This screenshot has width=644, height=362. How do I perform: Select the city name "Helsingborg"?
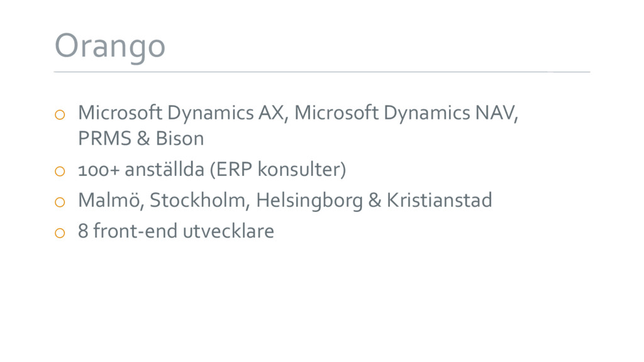tap(309, 201)
